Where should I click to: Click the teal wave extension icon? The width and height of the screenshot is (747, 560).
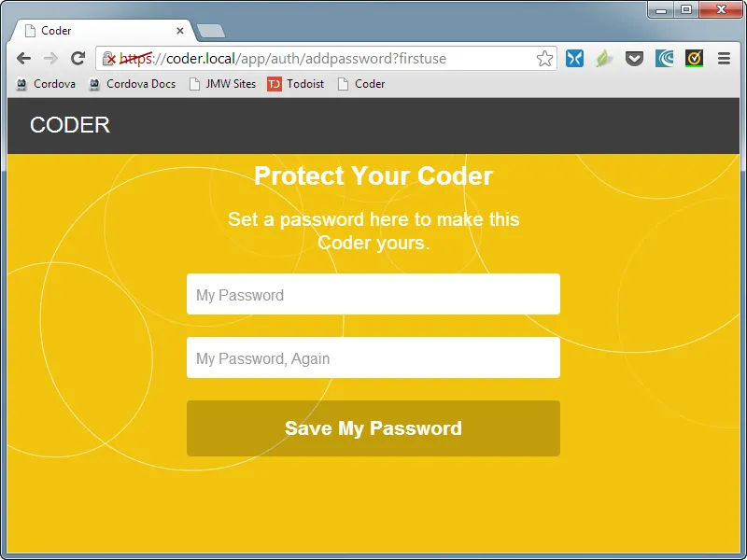click(x=664, y=59)
